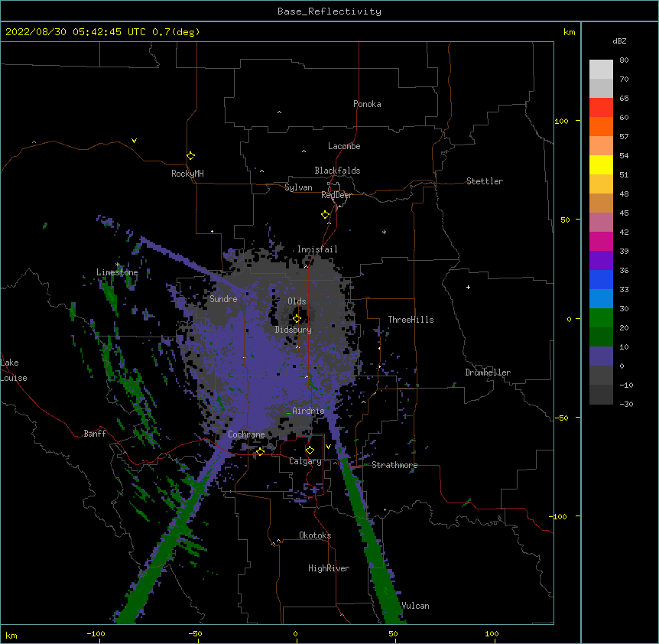The image size is (659, 644).
Task: Click the yellow diamond marker below Cochrane
Action: point(260,451)
